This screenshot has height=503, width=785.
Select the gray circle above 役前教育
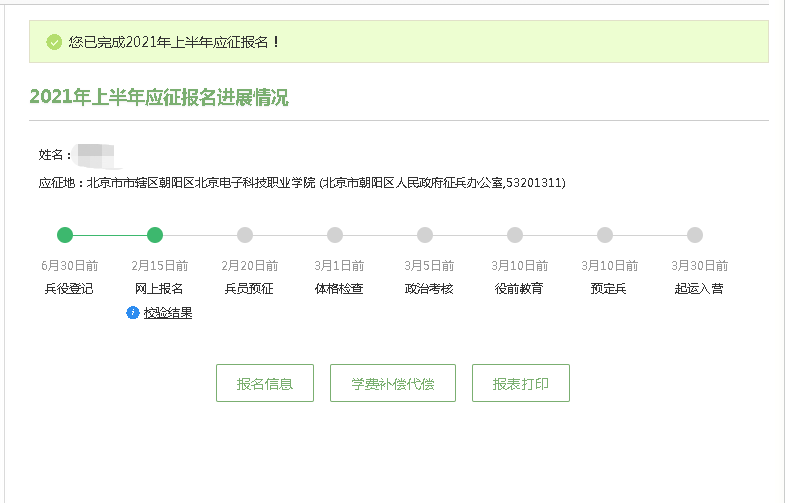click(515, 235)
